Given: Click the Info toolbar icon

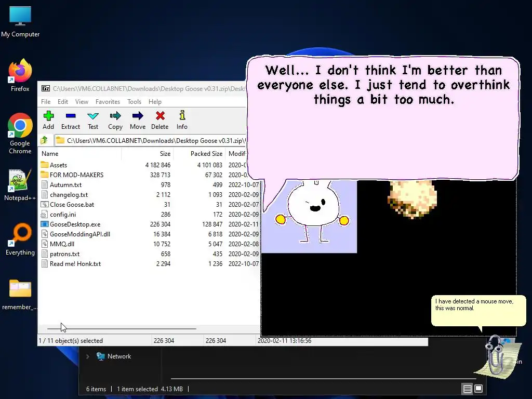Looking at the screenshot, I should 182,115.
